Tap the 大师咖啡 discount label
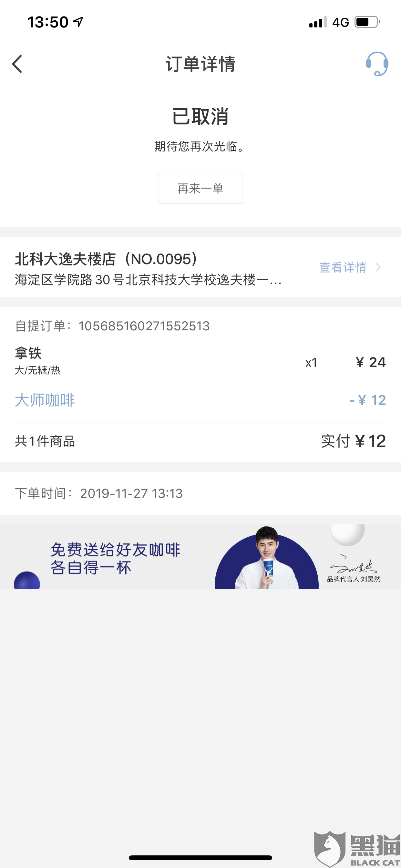 click(x=45, y=400)
